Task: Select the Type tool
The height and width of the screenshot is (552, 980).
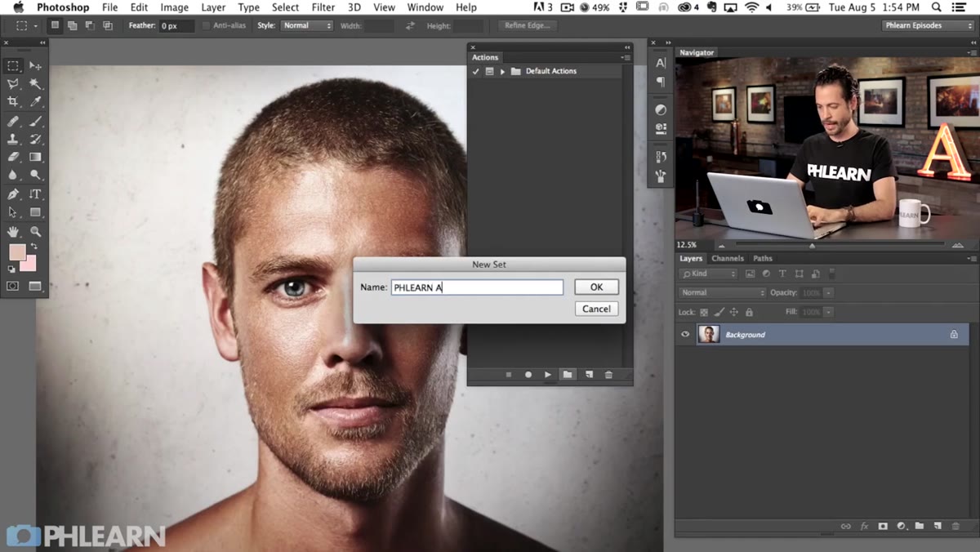Action: 35,194
